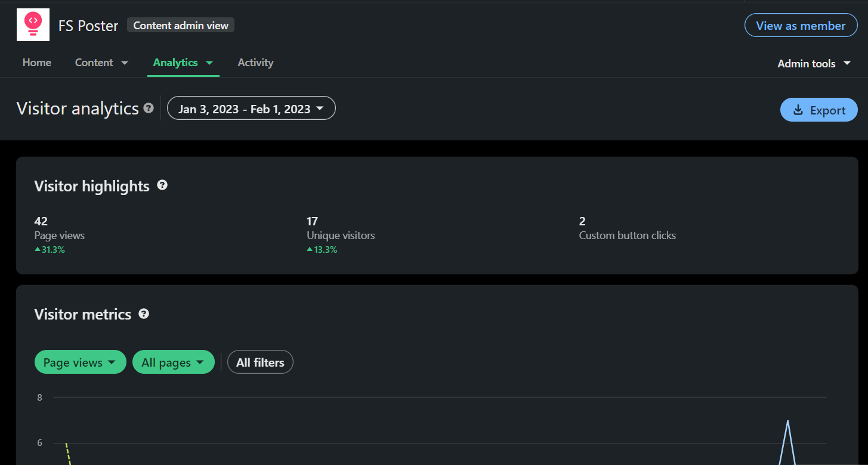
Task: Click the FS Poster logo thumbnail
Action: click(33, 25)
